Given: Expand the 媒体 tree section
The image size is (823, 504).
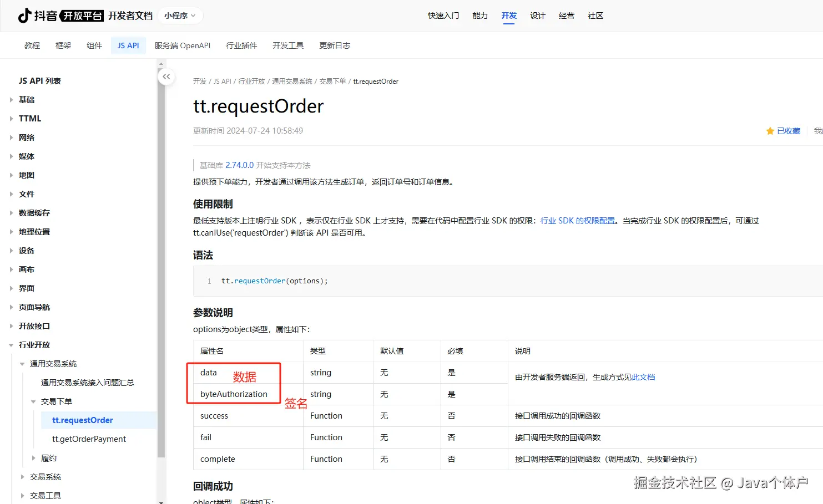Looking at the screenshot, I should [11, 156].
